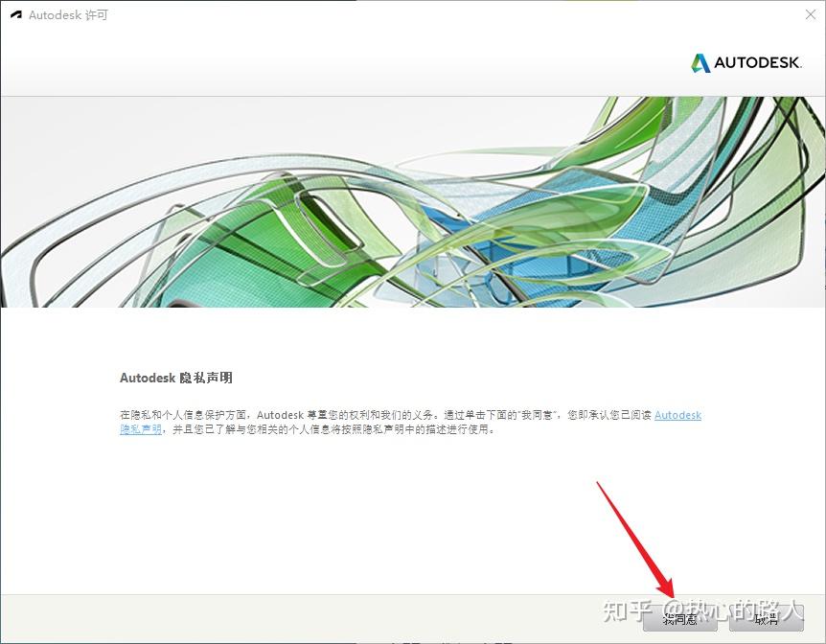Click the gray footer area of the dialog
Screen dimensions: 826x644
[287, 620]
